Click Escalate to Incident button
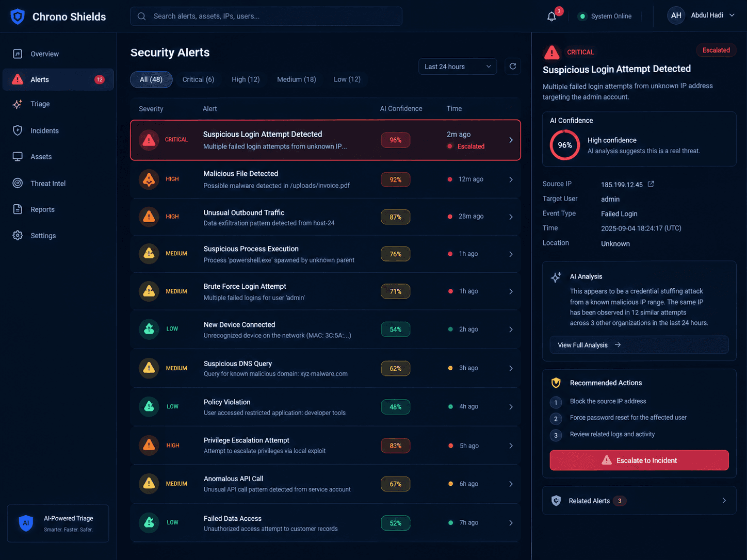The height and width of the screenshot is (560, 747). 639,460
